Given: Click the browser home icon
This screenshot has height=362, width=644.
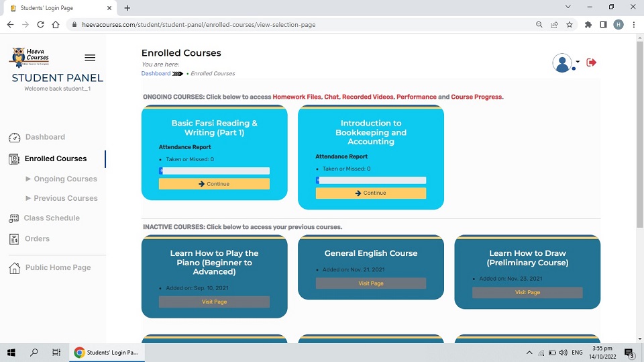Looking at the screenshot, I should click(x=56, y=25).
